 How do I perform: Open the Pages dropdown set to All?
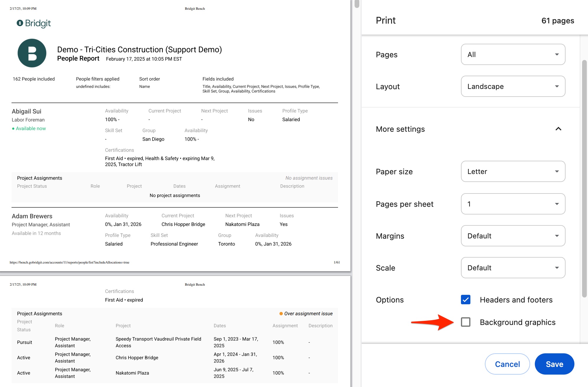coord(513,54)
